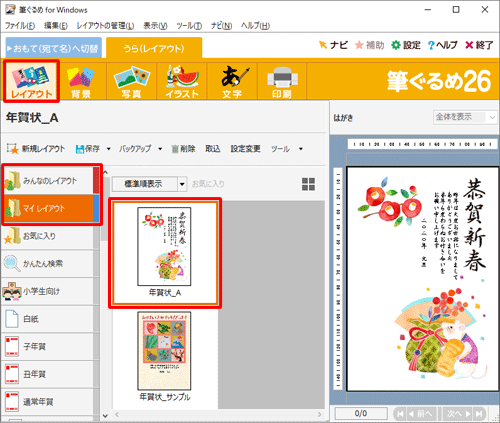This screenshot has width=500, height=423.
Task: Open the 写真 (Photo) tool
Action: 131,82
